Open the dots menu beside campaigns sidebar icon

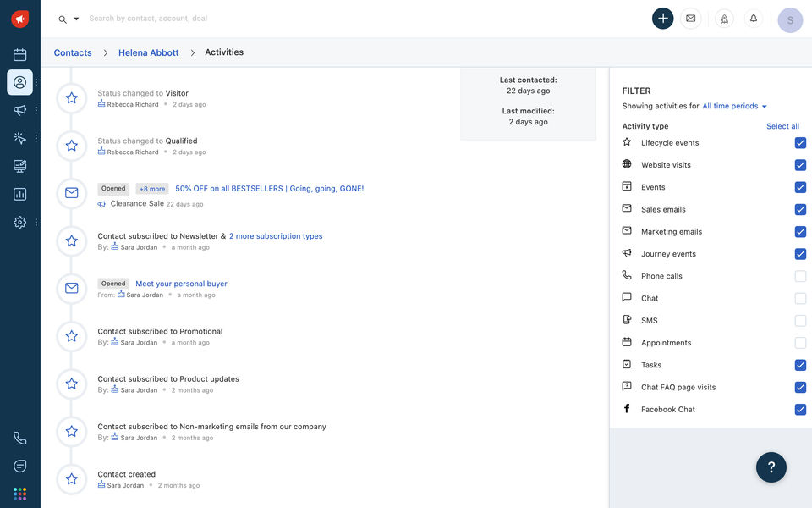coord(36,110)
